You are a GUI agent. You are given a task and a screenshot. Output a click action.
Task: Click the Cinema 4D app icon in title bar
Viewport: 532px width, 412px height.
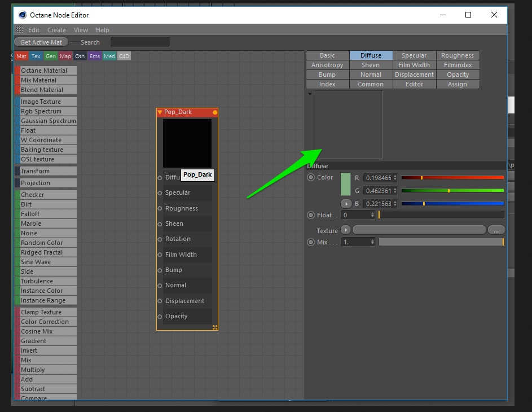pyautogui.click(x=23, y=15)
